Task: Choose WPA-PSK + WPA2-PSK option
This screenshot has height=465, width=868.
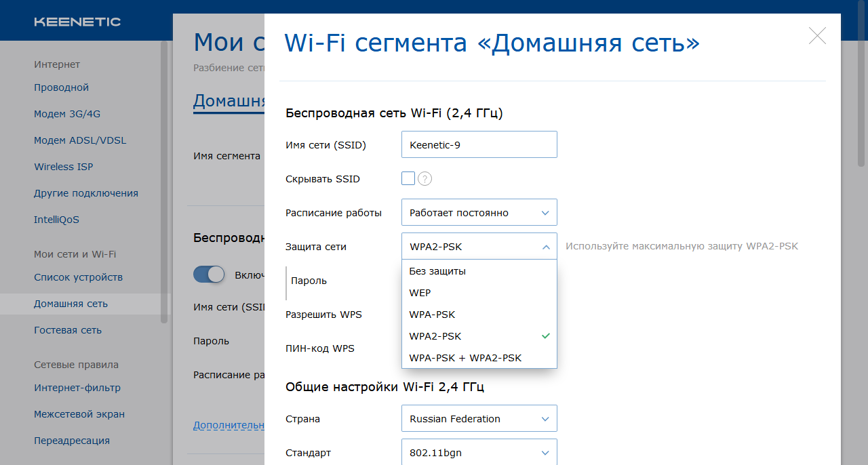Action: click(479, 358)
